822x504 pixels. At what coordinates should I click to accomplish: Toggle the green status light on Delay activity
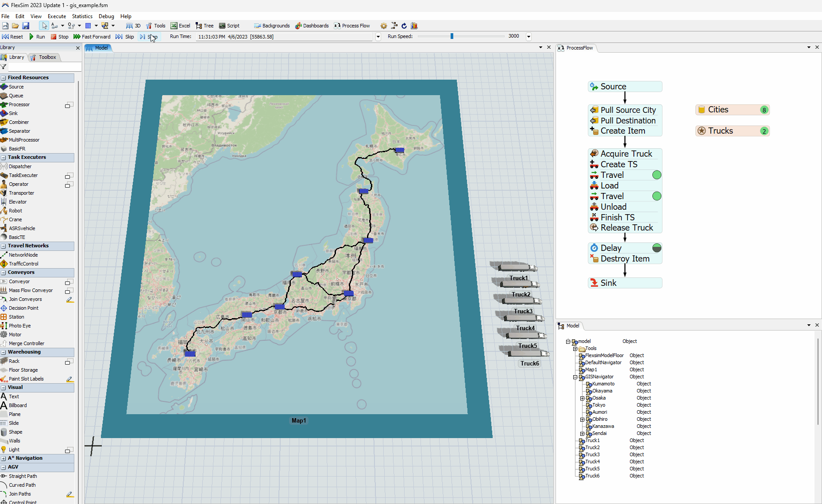[x=657, y=248]
